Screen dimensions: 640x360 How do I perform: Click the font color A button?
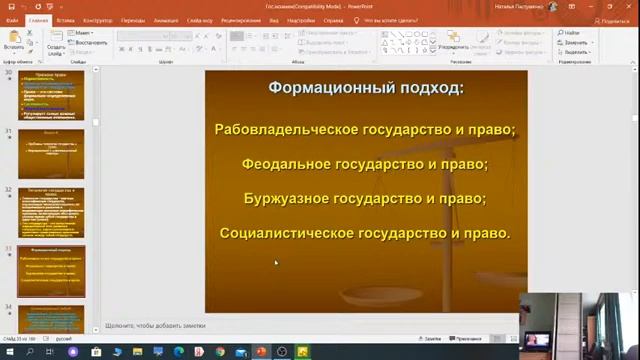pos(213,49)
